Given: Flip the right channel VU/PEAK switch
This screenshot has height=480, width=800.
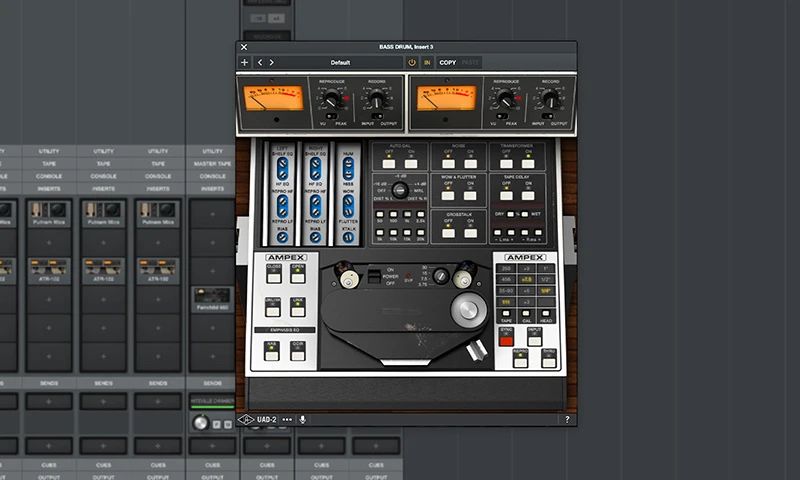Looking at the screenshot, I should pos(502,116).
